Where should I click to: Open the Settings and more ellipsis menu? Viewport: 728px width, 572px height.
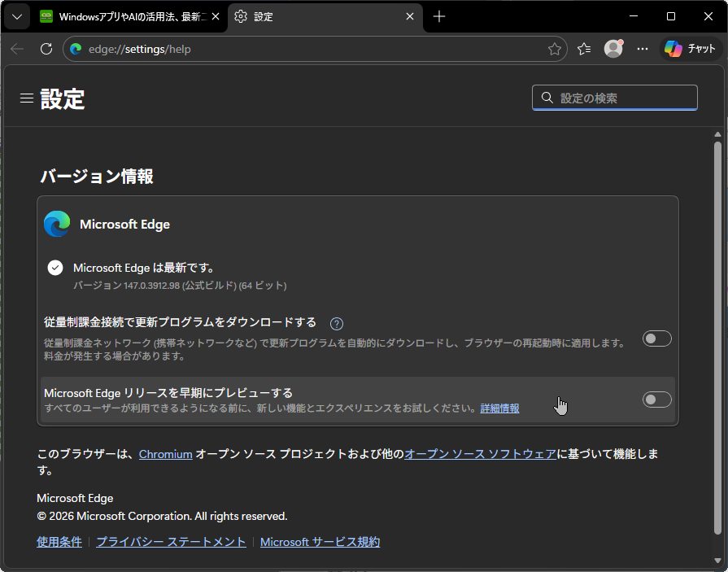pyautogui.click(x=643, y=49)
